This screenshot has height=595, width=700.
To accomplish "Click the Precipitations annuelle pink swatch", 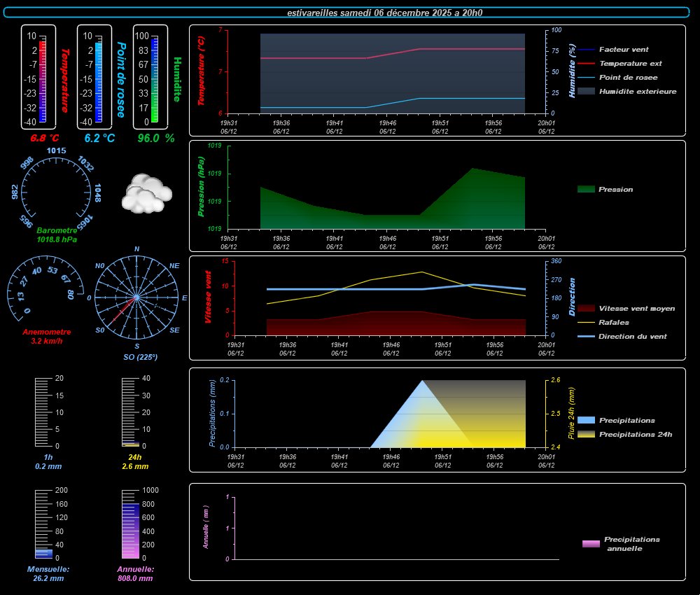I will click(591, 544).
